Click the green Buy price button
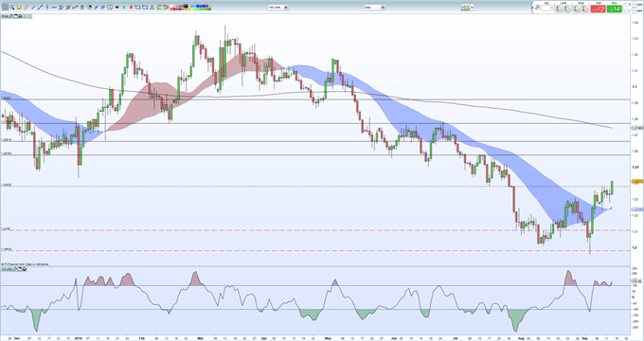 click(615, 9)
